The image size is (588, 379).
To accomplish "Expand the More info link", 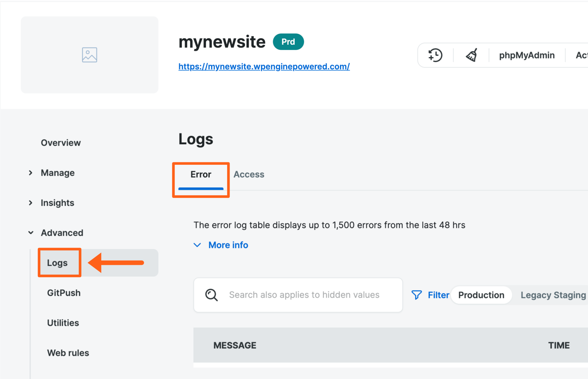I will [228, 245].
